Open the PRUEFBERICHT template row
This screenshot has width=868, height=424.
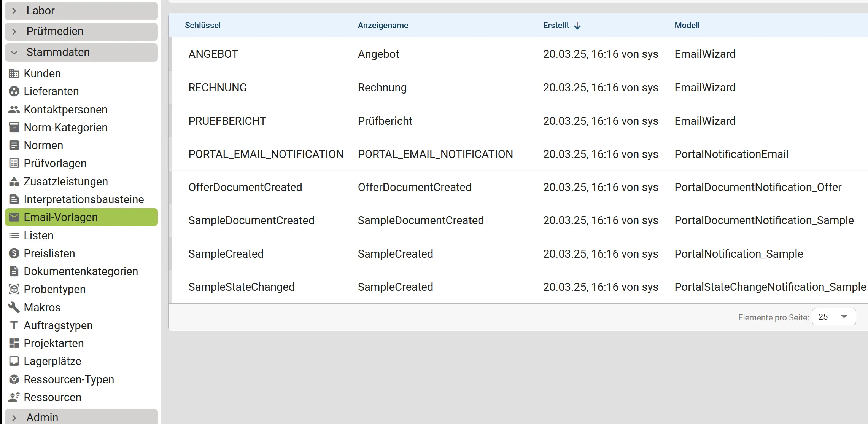click(x=227, y=121)
